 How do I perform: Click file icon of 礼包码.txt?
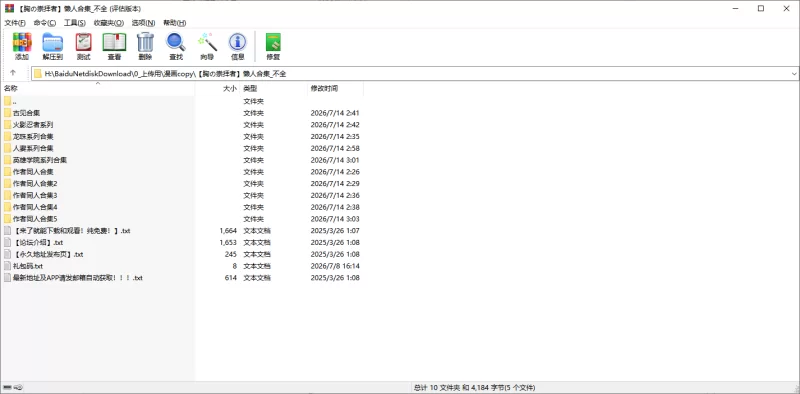click(7, 266)
